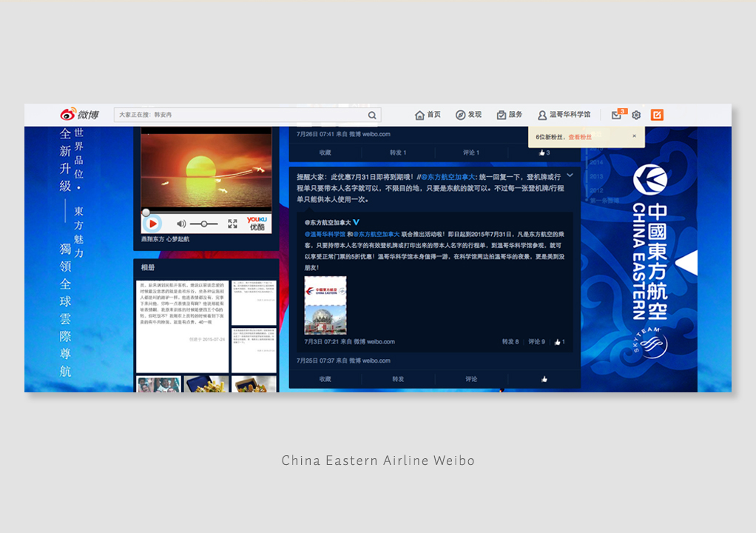Open the 相册 album header
This screenshot has width=756, height=533.
point(147,267)
